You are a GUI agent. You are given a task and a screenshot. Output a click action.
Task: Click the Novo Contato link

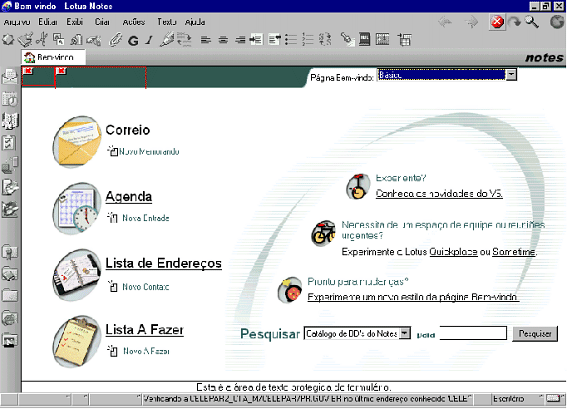(145, 287)
